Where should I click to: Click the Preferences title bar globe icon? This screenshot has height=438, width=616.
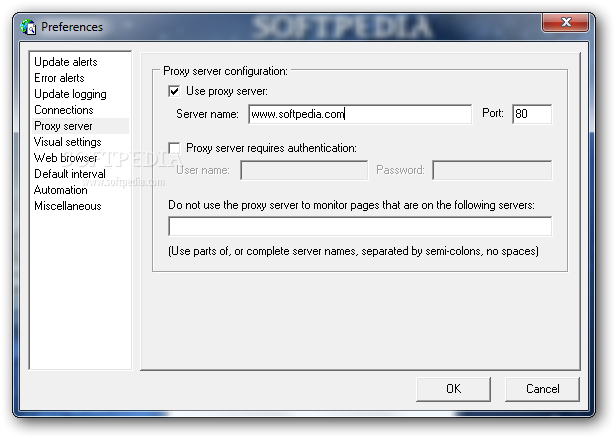click(28, 27)
